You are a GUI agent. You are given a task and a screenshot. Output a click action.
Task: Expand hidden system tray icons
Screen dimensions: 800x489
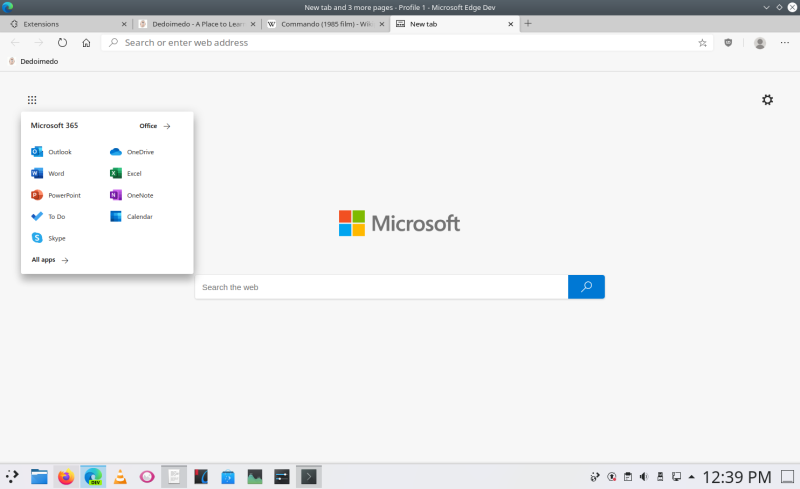[x=692, y=477]
